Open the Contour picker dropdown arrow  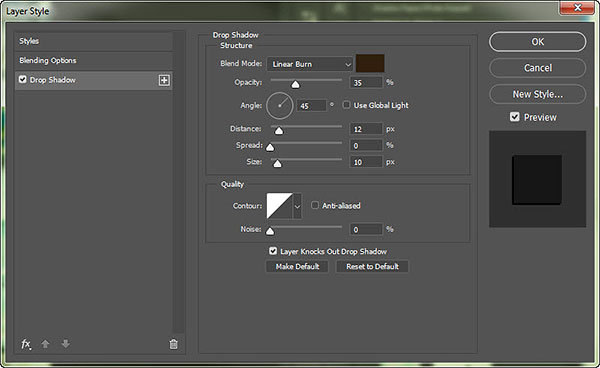[x=297, y=206]
